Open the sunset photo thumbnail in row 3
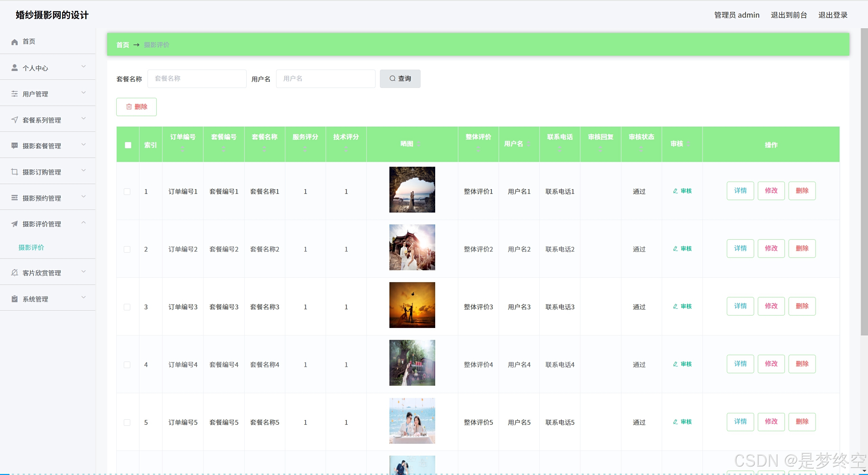The image size is (868, 475). [x=412, y=305]
